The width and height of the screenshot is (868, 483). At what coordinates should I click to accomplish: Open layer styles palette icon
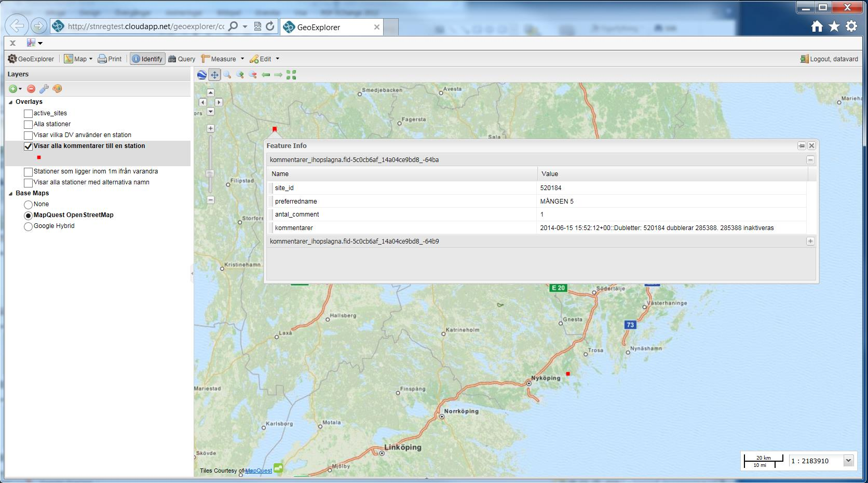(58, 89)
